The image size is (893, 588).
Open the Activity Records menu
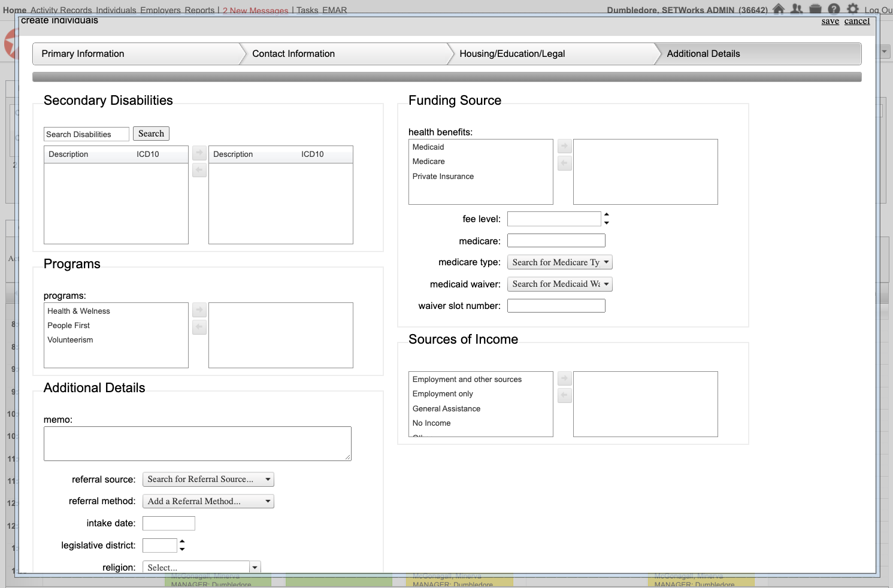pyautogui.click(x=61, y=10)
